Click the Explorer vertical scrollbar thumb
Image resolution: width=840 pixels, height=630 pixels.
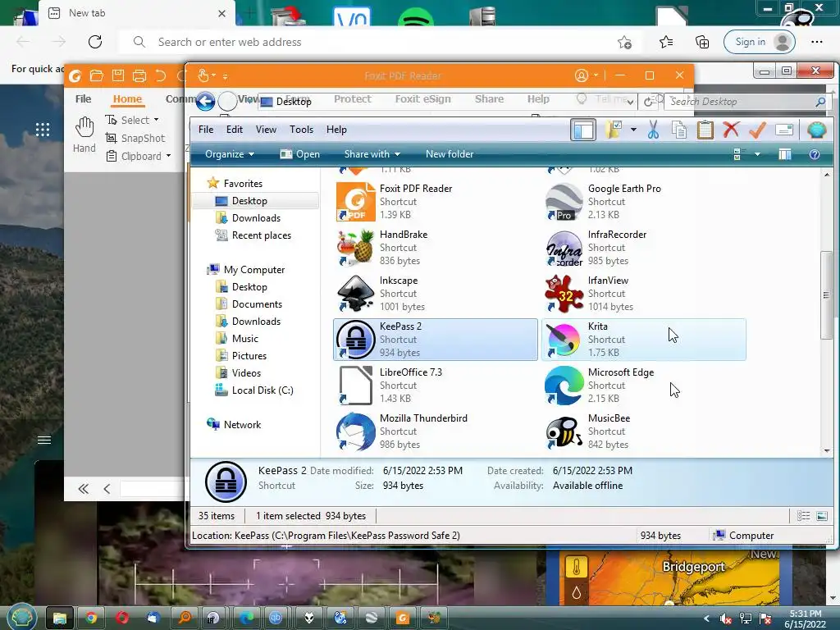click(x=826, y=294)
